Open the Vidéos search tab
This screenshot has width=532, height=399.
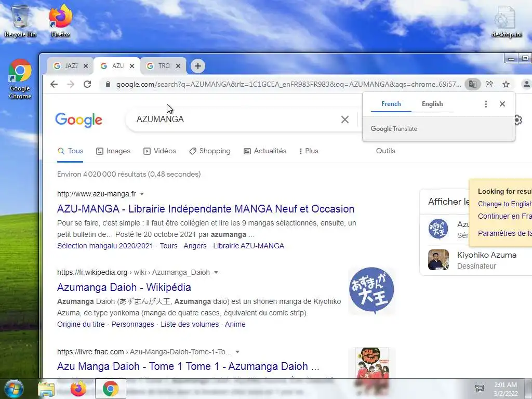pyautogui.click(x=160, y=151)
